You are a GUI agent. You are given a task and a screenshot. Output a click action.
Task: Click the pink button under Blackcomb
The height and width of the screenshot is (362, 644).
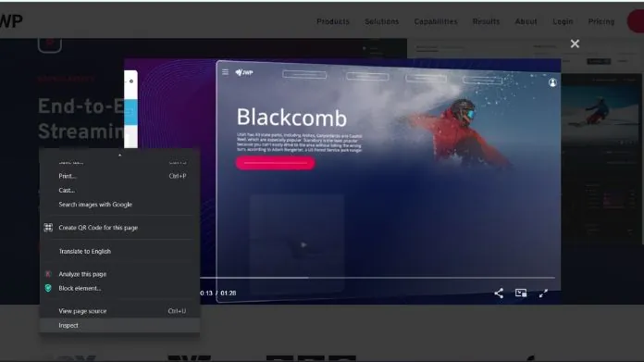click(x=275, y=163)
